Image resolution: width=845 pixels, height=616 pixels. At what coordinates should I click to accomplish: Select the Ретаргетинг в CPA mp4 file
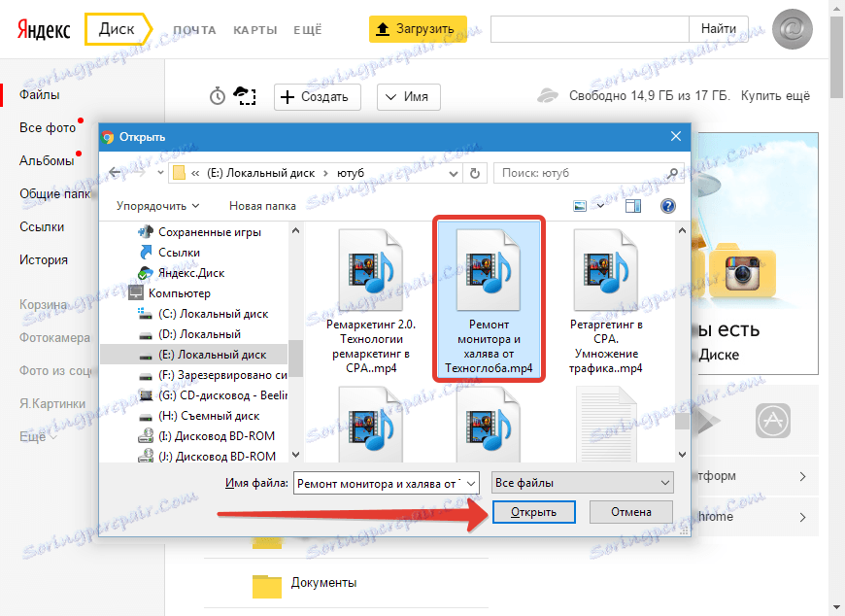(606, 301)
